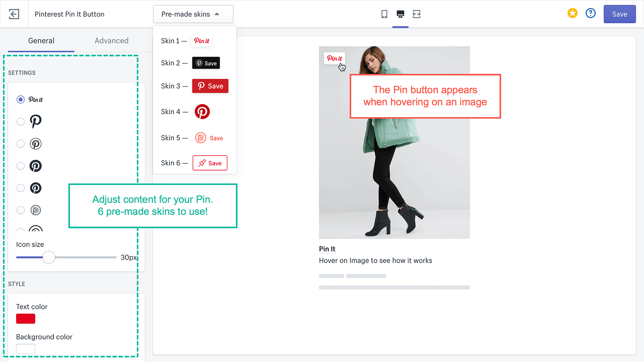Switch to the Advanced tab

tap(111, 40)
